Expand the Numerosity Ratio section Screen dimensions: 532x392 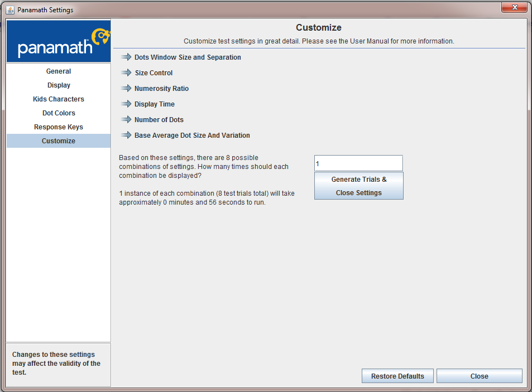point(161,89)
